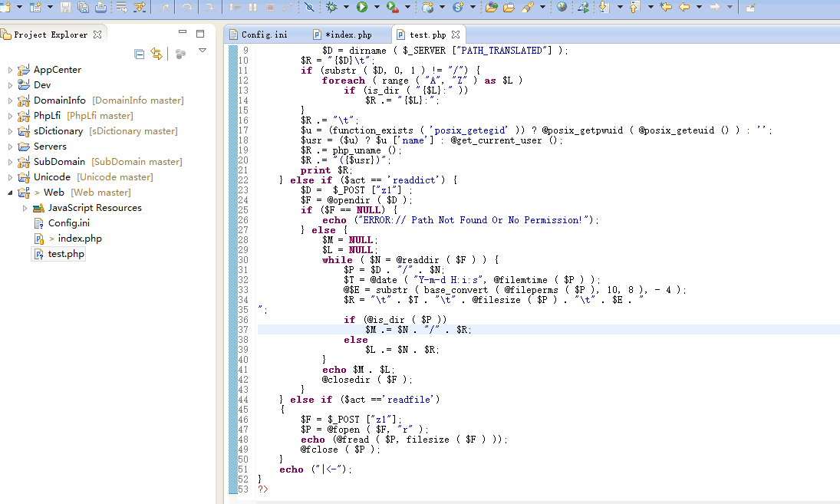
Task: Click the New wizard toolbar icon
Action: (5, 7)
